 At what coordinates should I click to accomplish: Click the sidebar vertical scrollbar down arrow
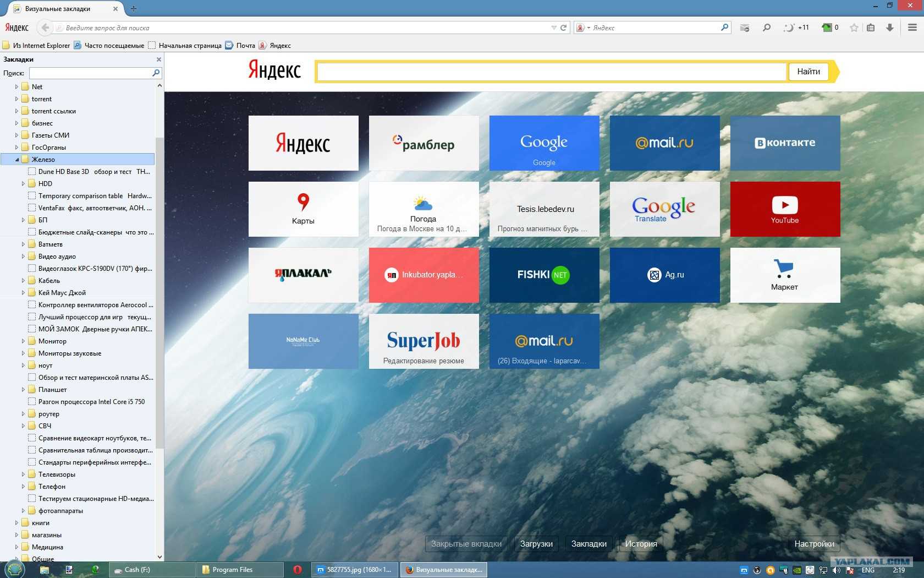(159, 557)
